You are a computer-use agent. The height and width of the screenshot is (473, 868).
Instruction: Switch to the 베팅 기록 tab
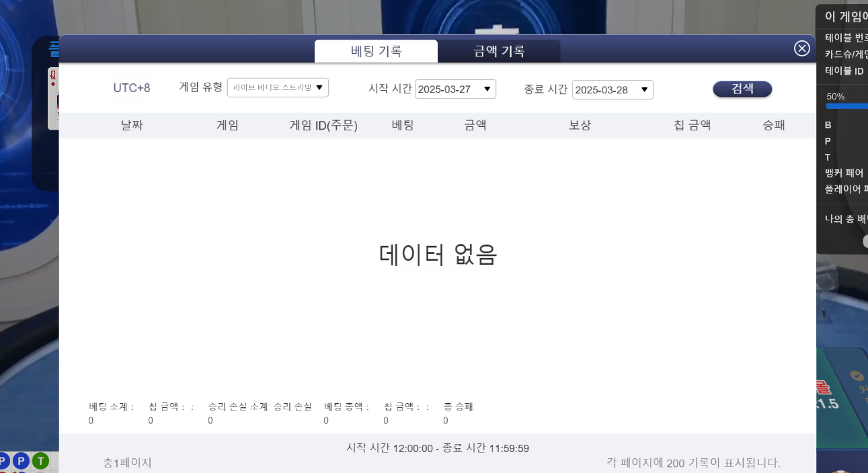(x=376, y=51)
